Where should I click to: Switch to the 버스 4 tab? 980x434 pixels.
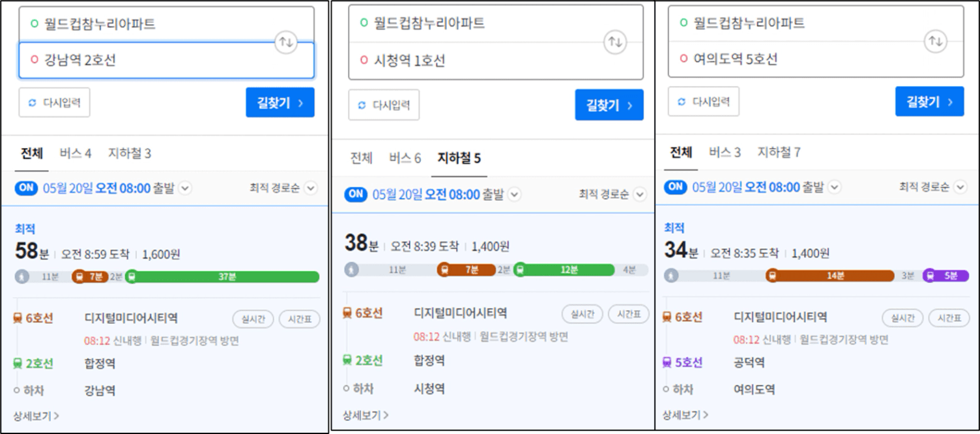click(76, 154)
